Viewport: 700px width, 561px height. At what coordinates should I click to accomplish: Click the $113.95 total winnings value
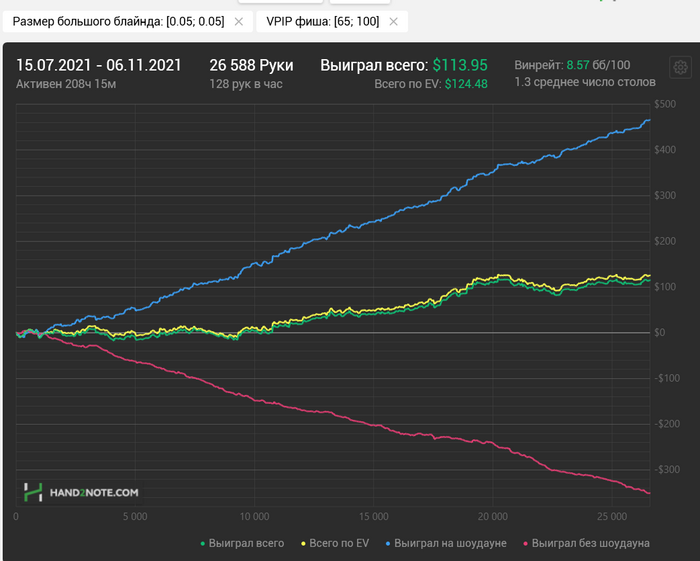[x=460, y=65]
